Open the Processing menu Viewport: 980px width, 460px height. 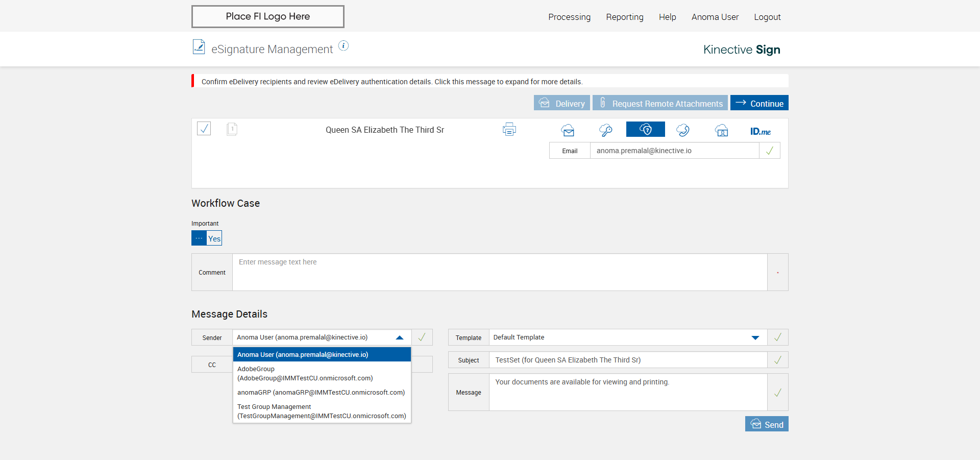click(x=569, y=17)
